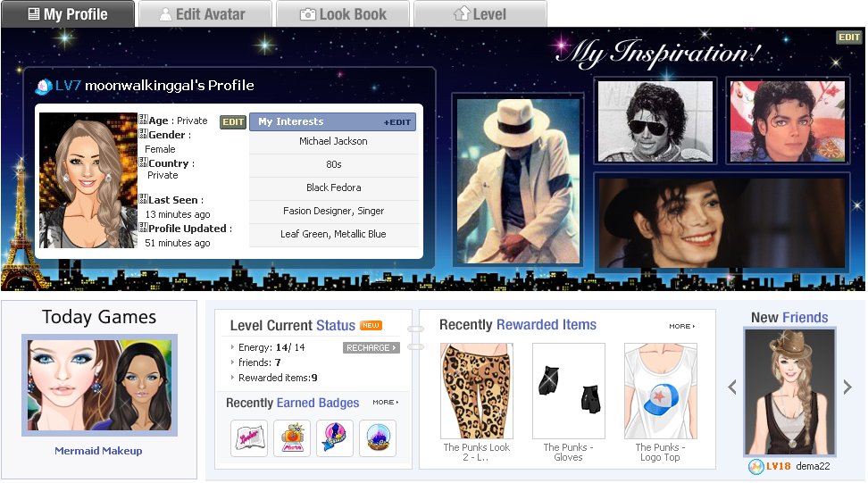This screenshot has width=868, height=483.
Task: Select The Punks Gloves item
Action: click(x=569, y=391)
